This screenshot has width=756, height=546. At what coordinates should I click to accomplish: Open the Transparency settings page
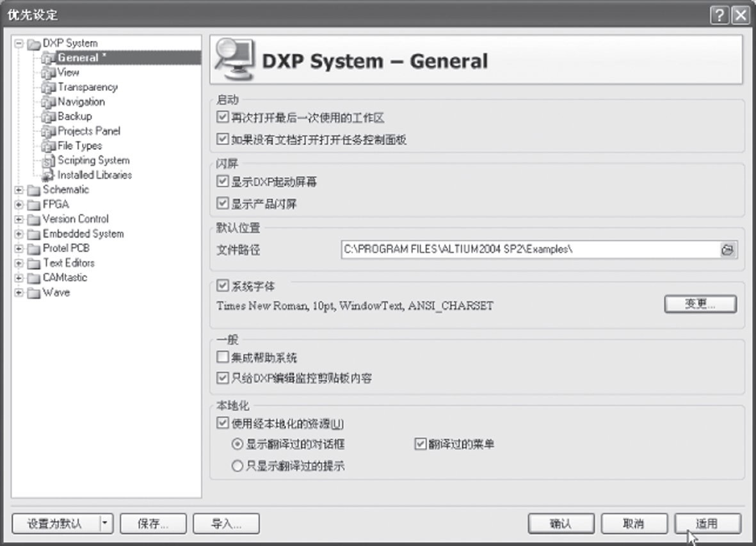(x=88, y=87)
